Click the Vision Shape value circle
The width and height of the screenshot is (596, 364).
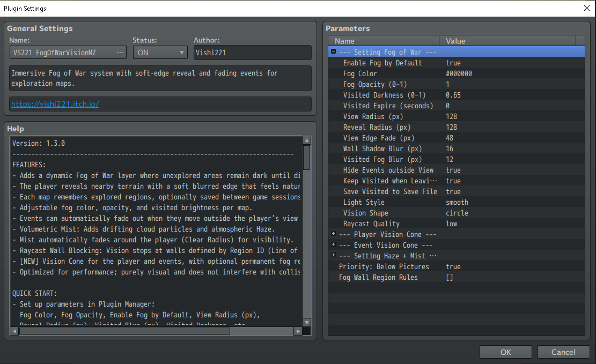click(x=457, y=213)
